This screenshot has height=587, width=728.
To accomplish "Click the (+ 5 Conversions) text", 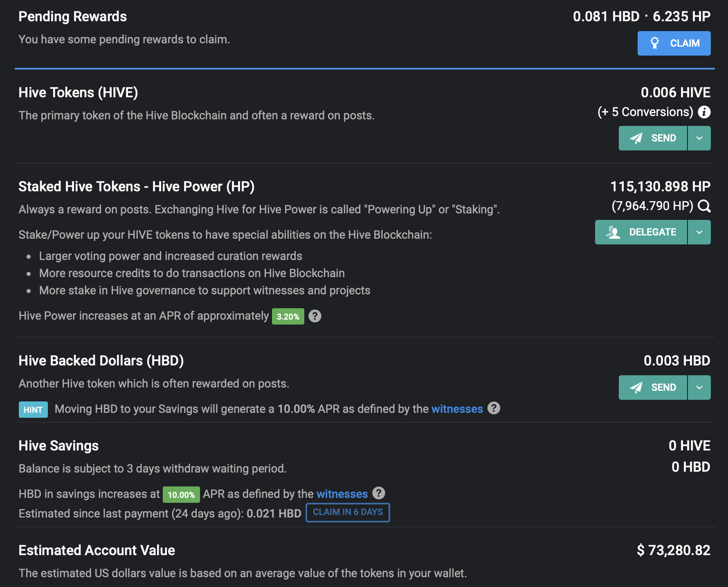I will (x=645, y=112).
